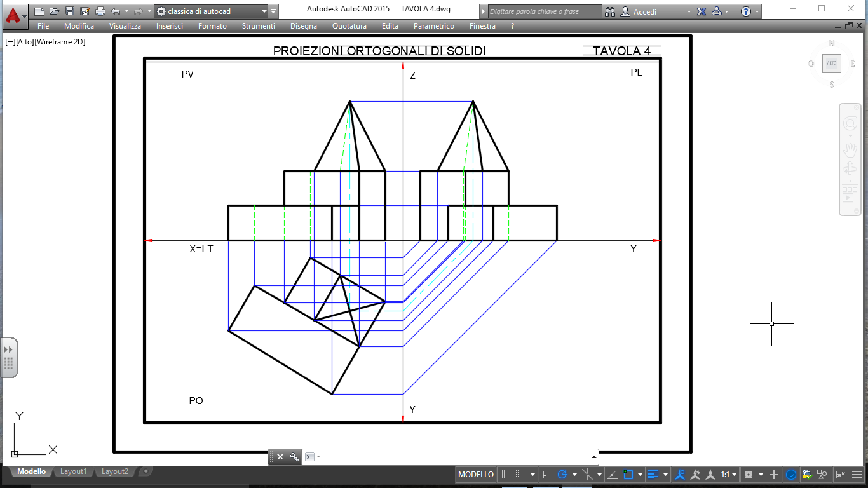Image resolution: width=868 pixels, height=488 pixels.
Task: Expand isometric drafting plane arrow
Action: tap(599, 475)
